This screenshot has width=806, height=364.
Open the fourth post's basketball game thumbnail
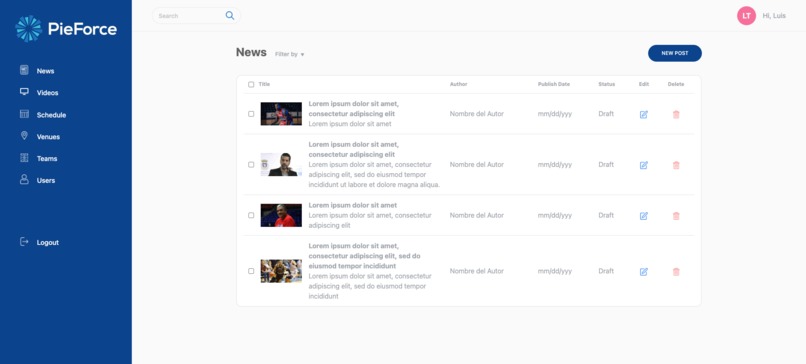(281, 271)
